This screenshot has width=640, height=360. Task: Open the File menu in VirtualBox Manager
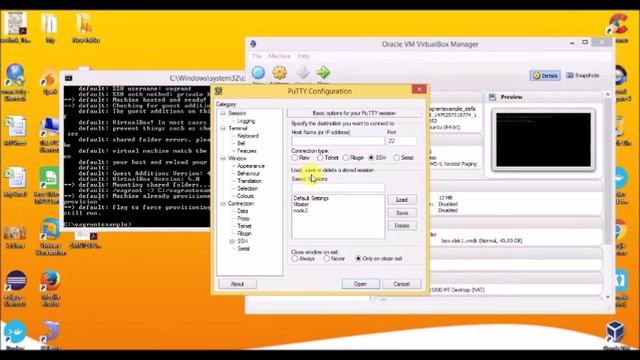[257, 56]
